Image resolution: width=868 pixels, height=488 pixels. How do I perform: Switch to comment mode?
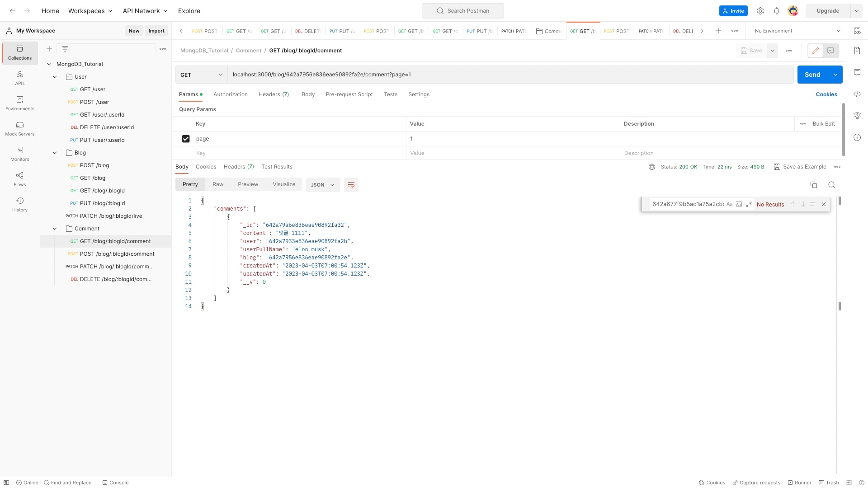[830, 51]
